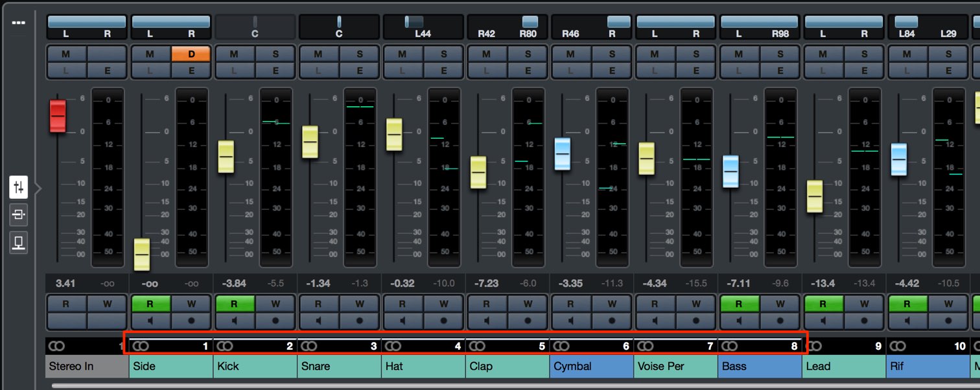Mute the Kick channel
The height and width of the screenshot is (390, 980).
[x=234, y=54]
